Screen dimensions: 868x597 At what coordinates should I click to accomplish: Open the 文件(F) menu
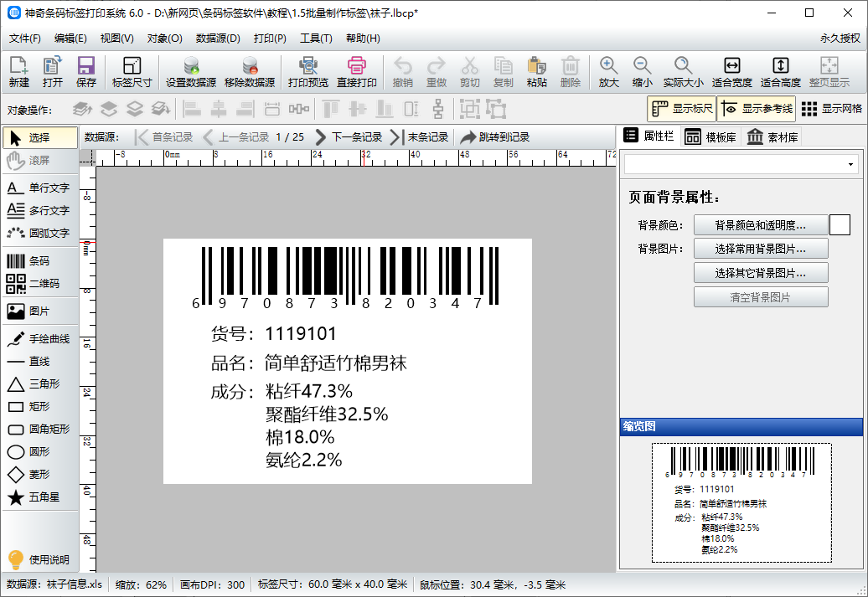[25, 39]
